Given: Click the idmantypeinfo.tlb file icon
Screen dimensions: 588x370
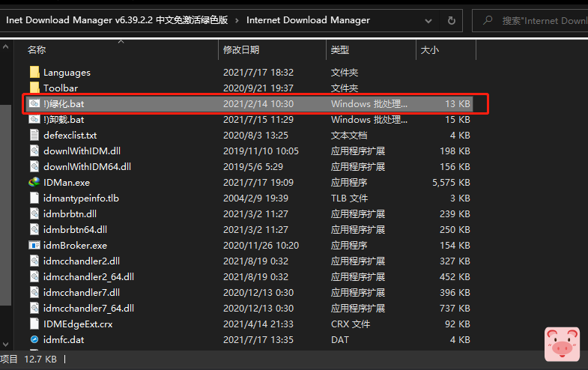Looking at the screenshot, I should pos(34,198).
